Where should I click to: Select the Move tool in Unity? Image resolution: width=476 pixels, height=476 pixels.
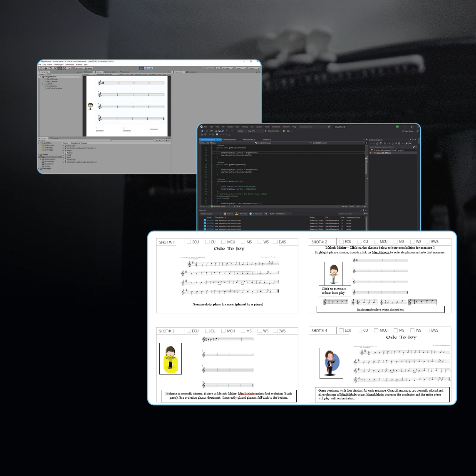(x=46, y=68)
